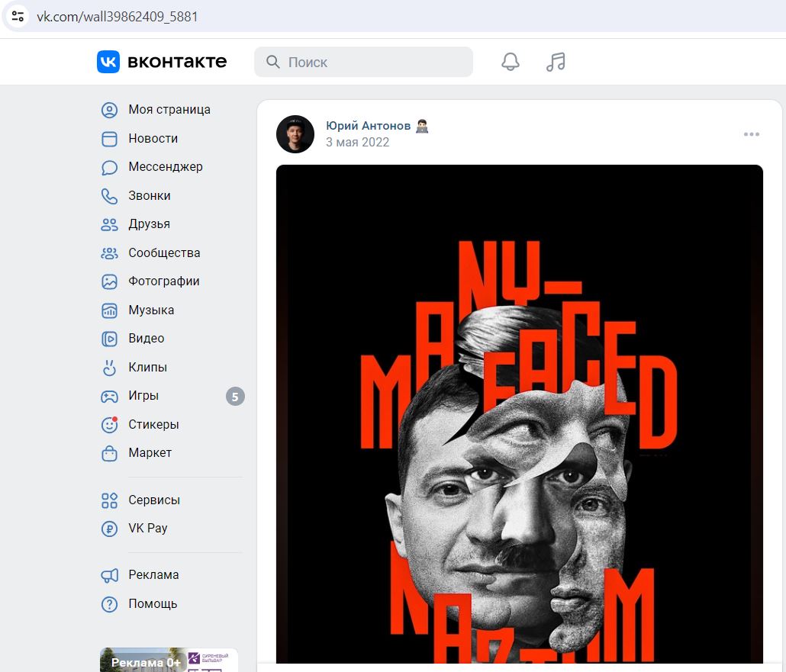Click the Фотографии picture icon
The width and height of the screenshot is (786, 672).
[x=109, y=281]
